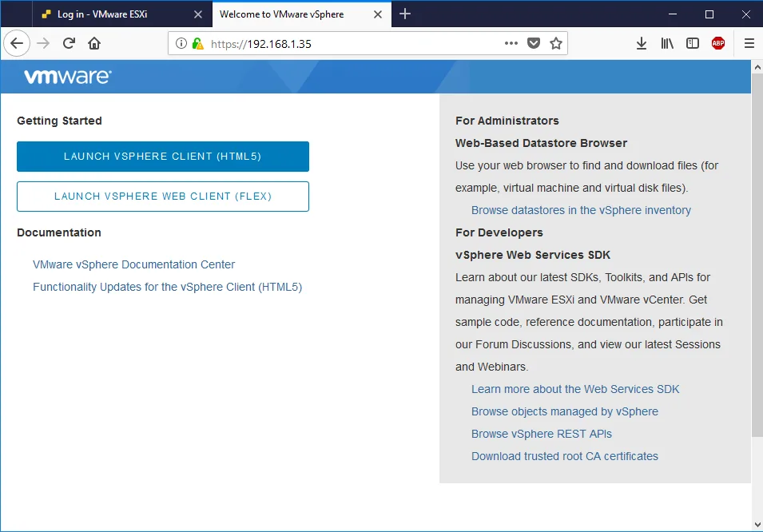Click the Documentation heading

click(x=59, y=232)
